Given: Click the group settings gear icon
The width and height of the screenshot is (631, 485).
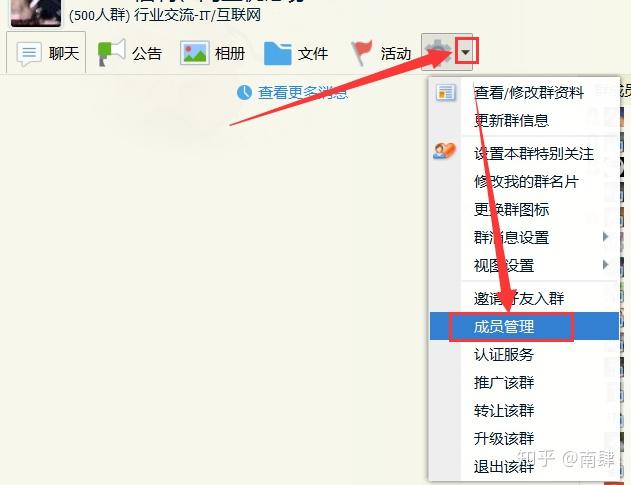Looking at the screenshot, I should 436,50.
